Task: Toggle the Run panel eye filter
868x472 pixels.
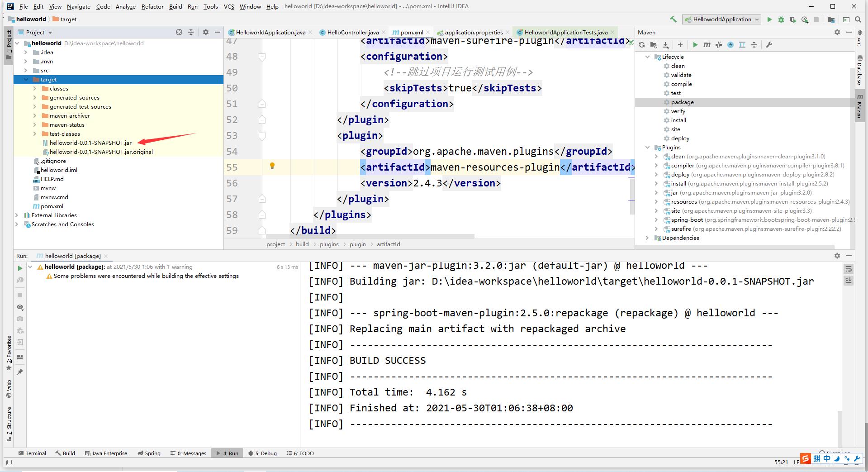Action: click(x=20, y=307)
